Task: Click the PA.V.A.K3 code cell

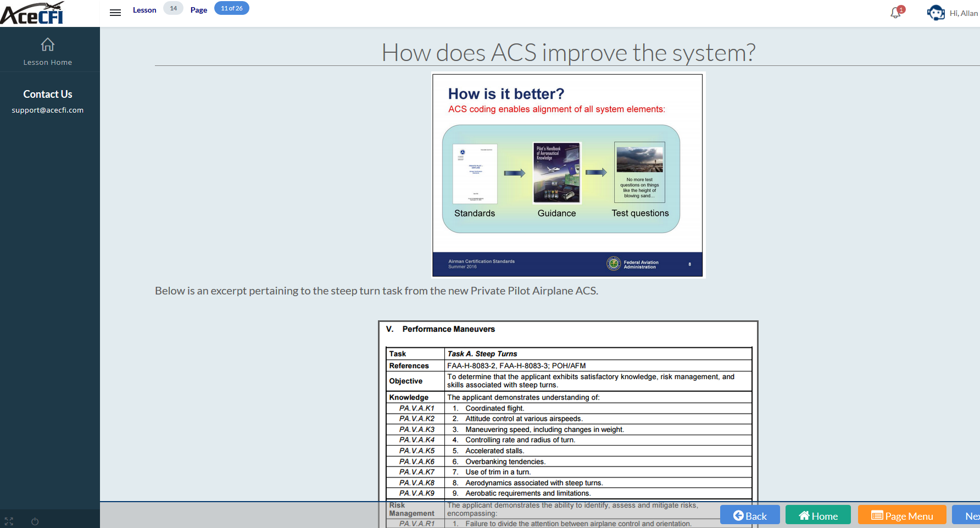Action: point(416,430)
